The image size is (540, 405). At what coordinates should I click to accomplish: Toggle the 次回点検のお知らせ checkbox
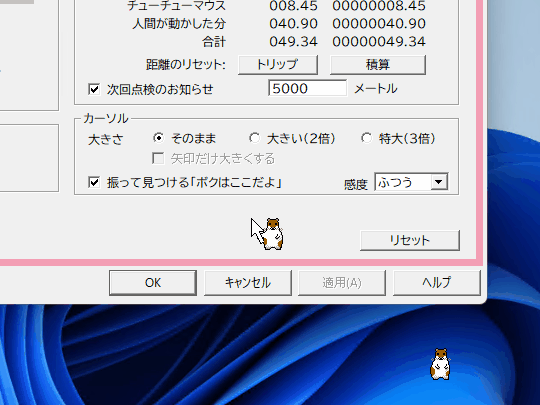(x=94, y=89)
